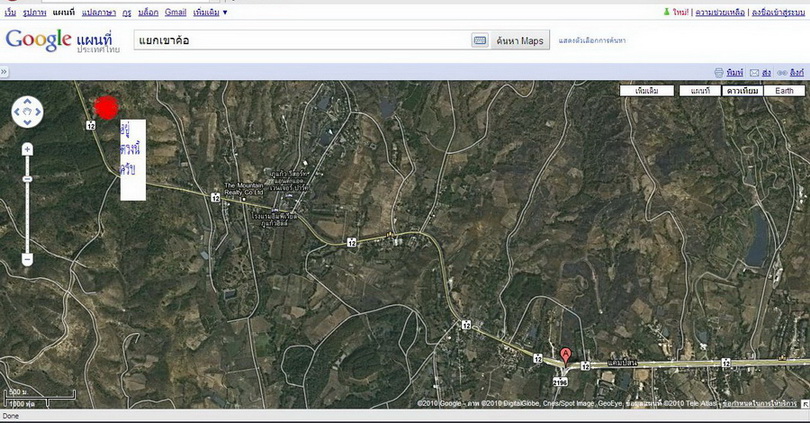Pan the map up with navigation arrow
Viewport: 810px width, 423px height.
point(27,101)
